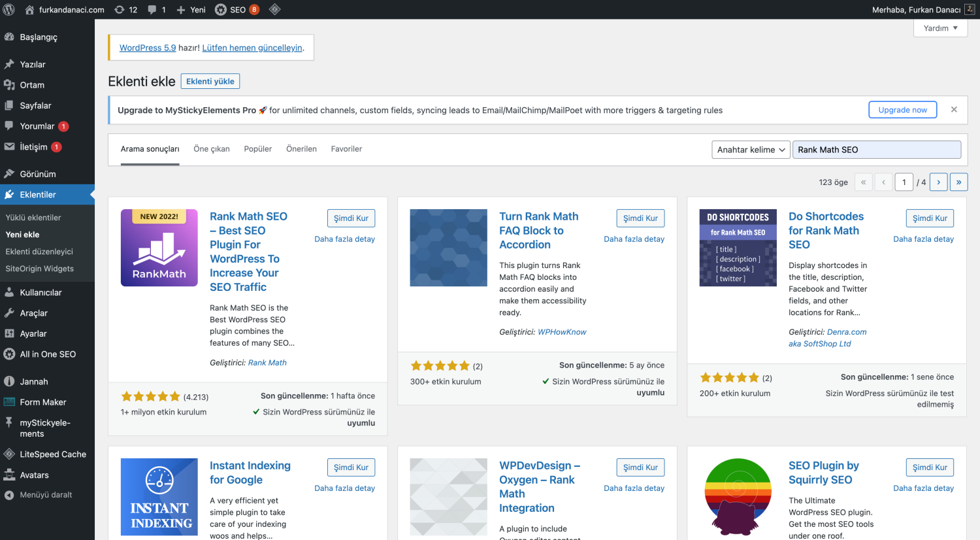
Task: Dismiss the MyStickyElements Pro upgrade notice
Action: [954, 110]
